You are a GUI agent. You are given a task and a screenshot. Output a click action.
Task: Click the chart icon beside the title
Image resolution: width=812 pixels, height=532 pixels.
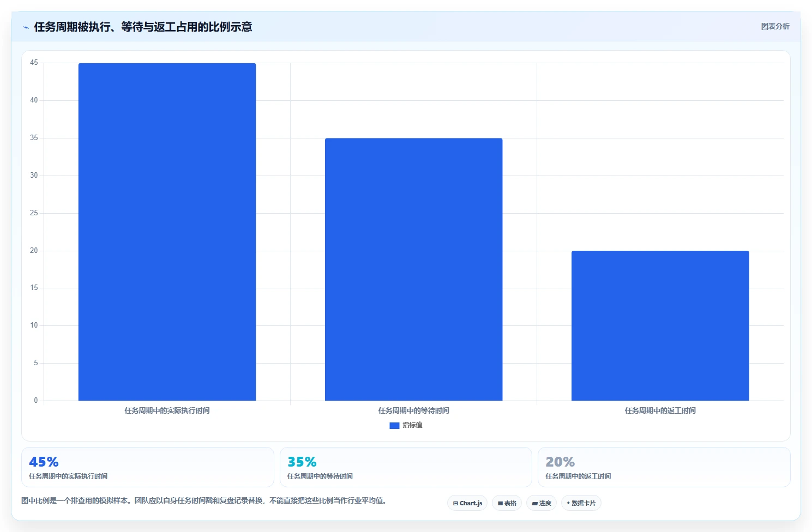tap(26, 27)
